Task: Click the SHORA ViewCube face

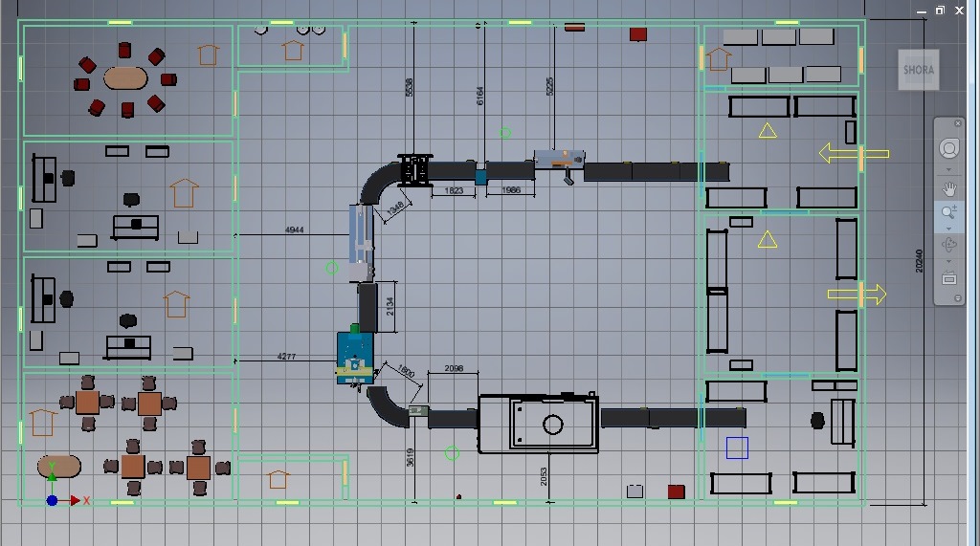Action: point(919,70)
